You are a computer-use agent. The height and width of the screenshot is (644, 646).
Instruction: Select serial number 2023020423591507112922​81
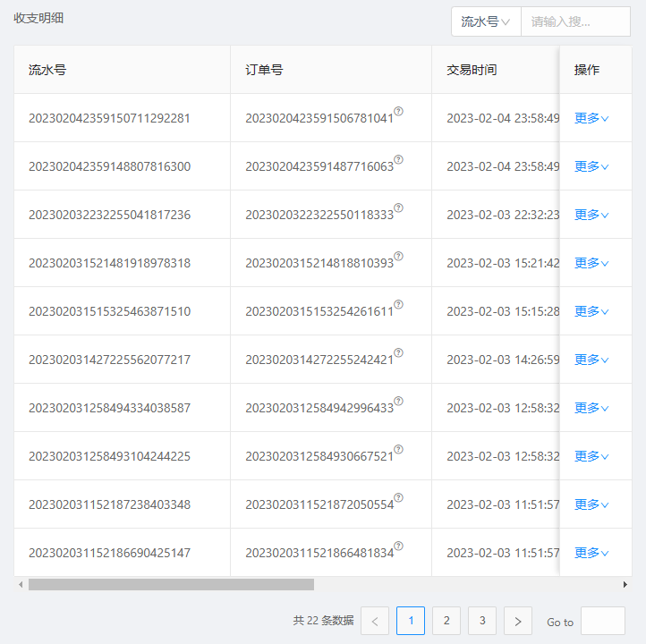[109, 118]
